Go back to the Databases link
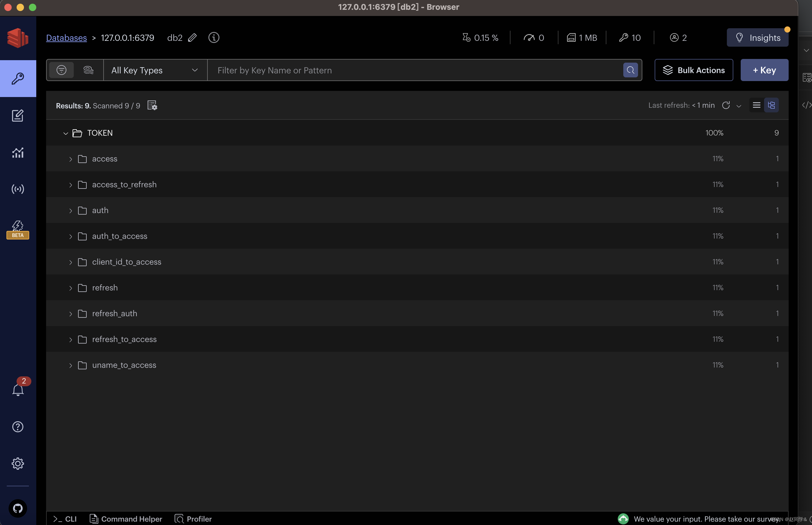Screen dimensions: 812x525 point(66,38)
